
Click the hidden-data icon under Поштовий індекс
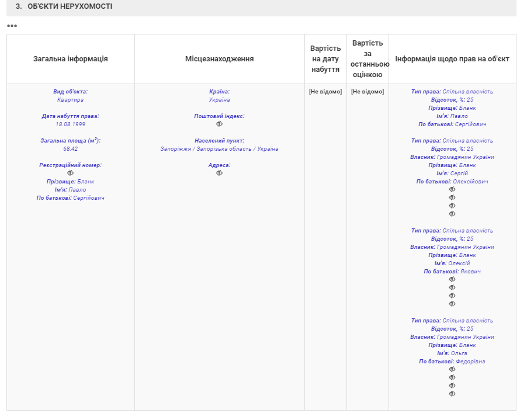click(219, 124)
